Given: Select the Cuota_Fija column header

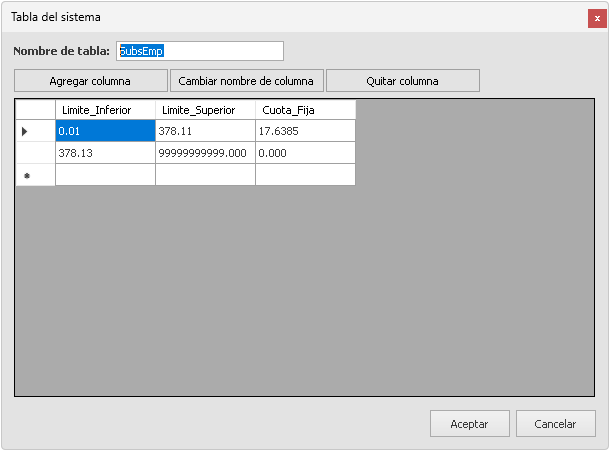Looking at the screenshot, I should click(305, 110).
